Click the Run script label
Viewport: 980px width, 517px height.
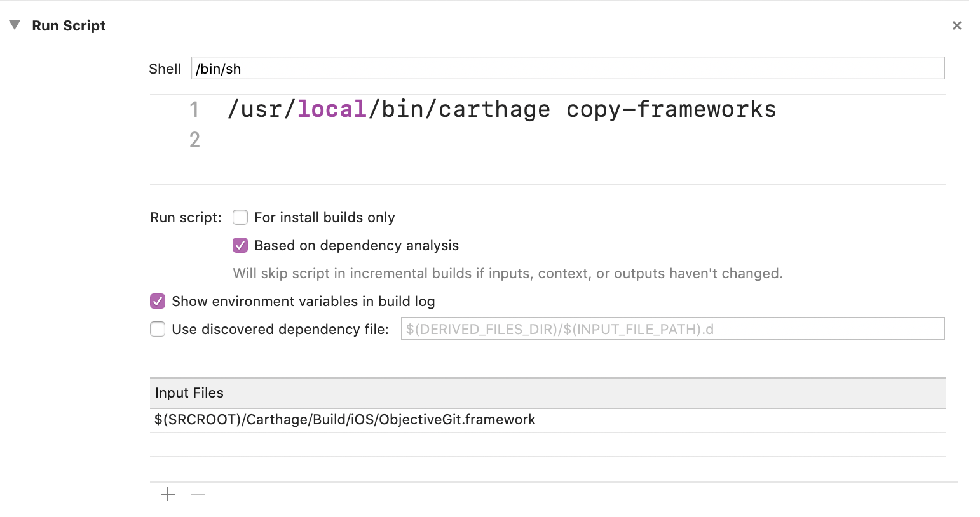pos(184,217)
